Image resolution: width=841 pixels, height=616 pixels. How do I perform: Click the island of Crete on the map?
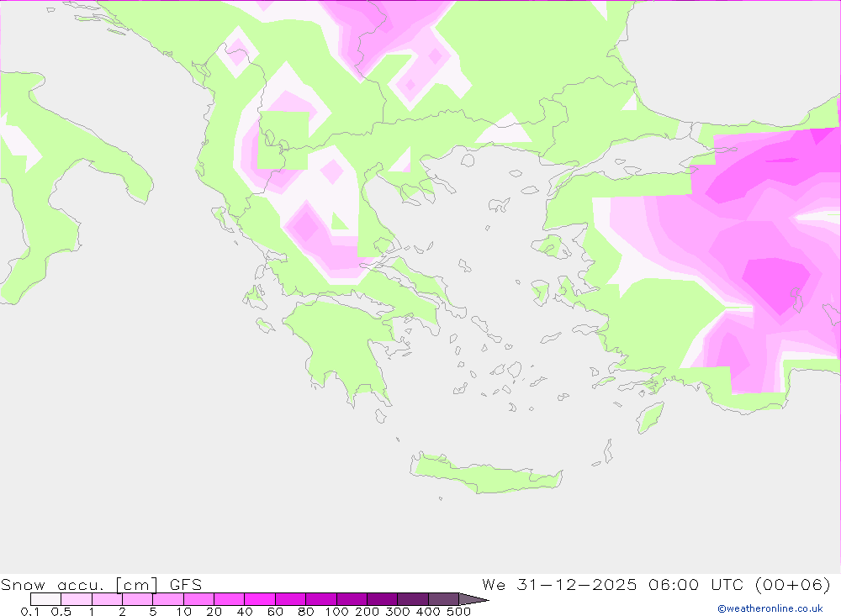coord(485,475)
